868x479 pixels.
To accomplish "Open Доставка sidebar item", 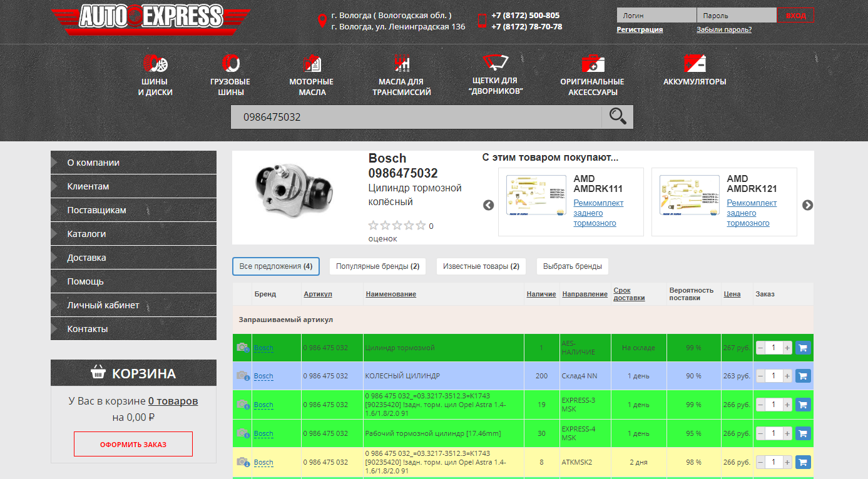I will click(x=133, y=258).
